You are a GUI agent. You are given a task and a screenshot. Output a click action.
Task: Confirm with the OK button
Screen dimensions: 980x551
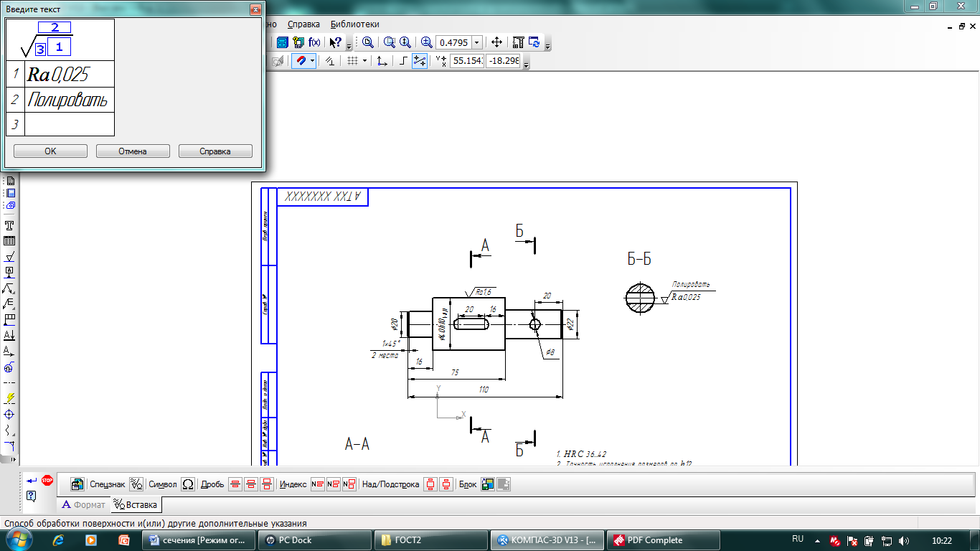tap(50, 151)
